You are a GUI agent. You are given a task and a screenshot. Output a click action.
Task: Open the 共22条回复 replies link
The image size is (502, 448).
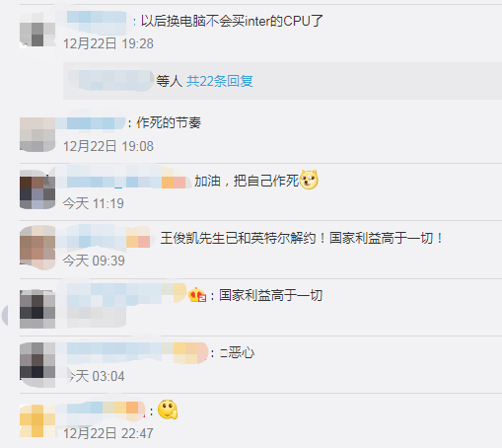coord(220,81)
